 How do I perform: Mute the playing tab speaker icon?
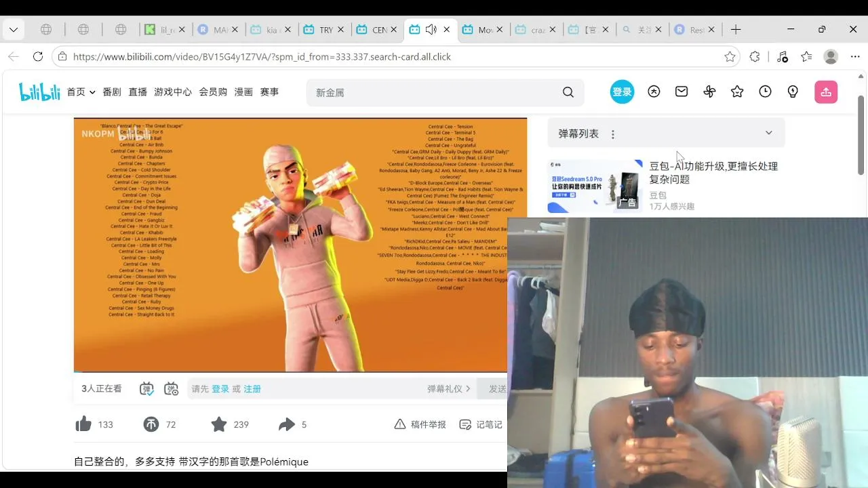[x=431, y=30]
